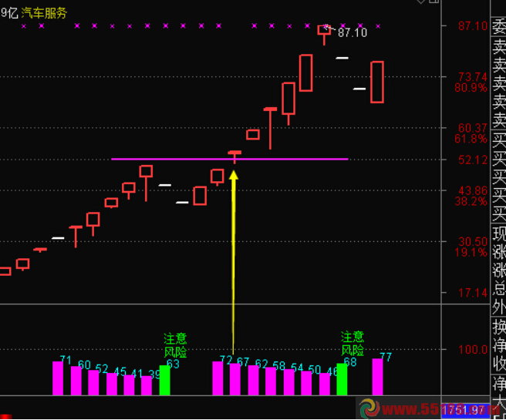Click the magenta indicator bar labeled 60
This screenshot has height=420, width=506.
point(76,381)
